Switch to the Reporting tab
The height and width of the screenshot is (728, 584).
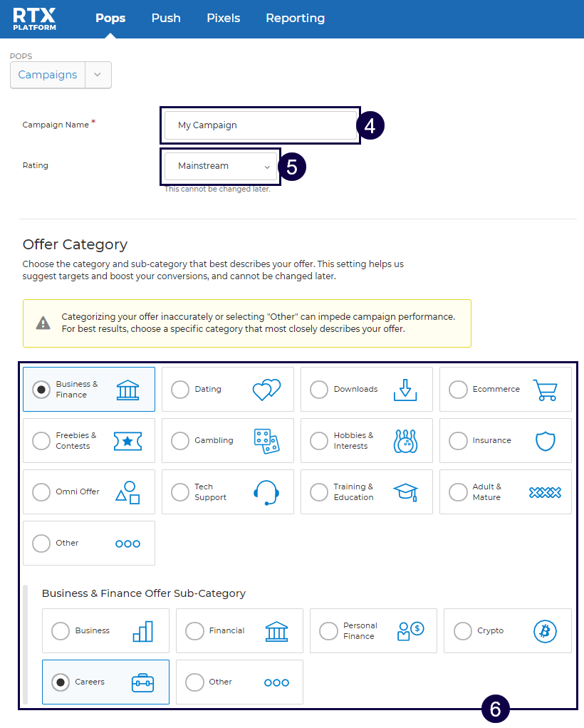tap(295, 19)
